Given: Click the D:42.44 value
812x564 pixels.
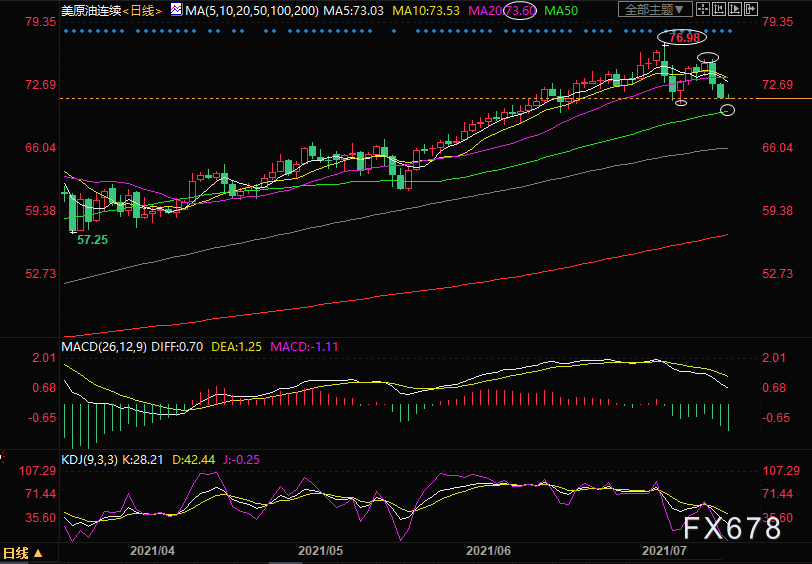Looking at the screenshot, I should [x=193, y=459].
